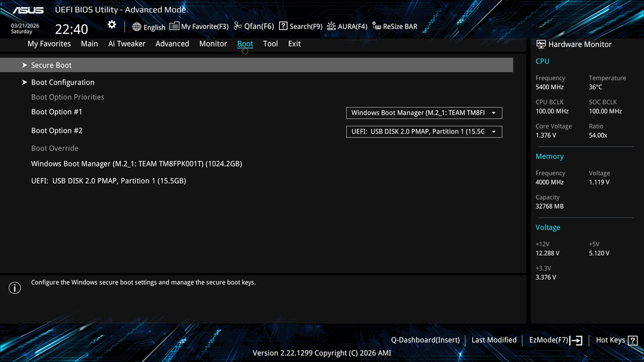
Task: Click the +3.3V 3.376 V reading
Action: (546, 277)
